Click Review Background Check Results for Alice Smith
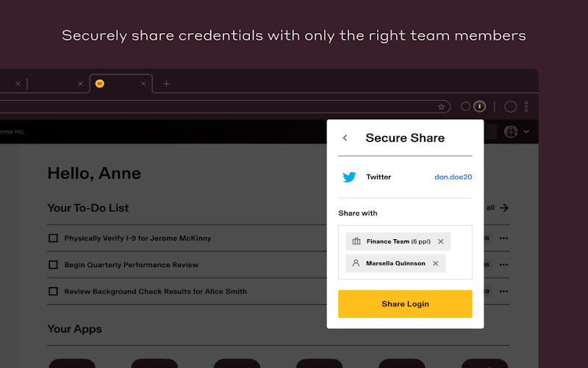This screenshot has height=368, width=588. 156,291
